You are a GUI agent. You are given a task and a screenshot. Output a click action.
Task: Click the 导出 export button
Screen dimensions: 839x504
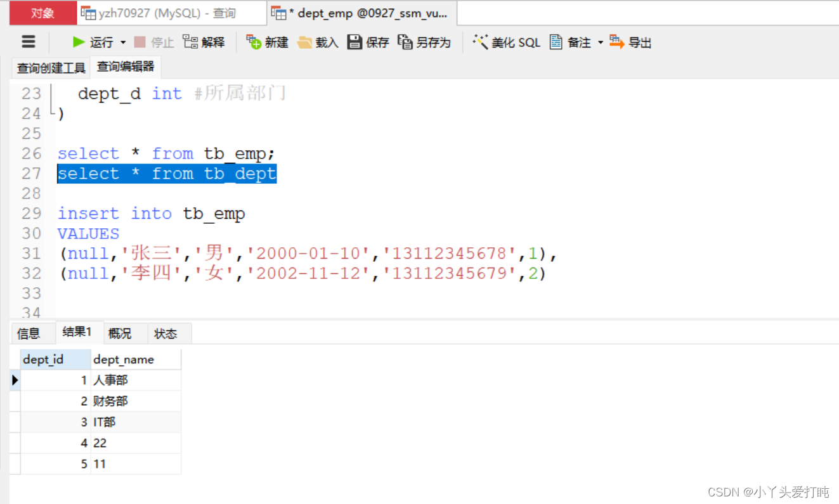pyautogui.click(x=630, y=42)
